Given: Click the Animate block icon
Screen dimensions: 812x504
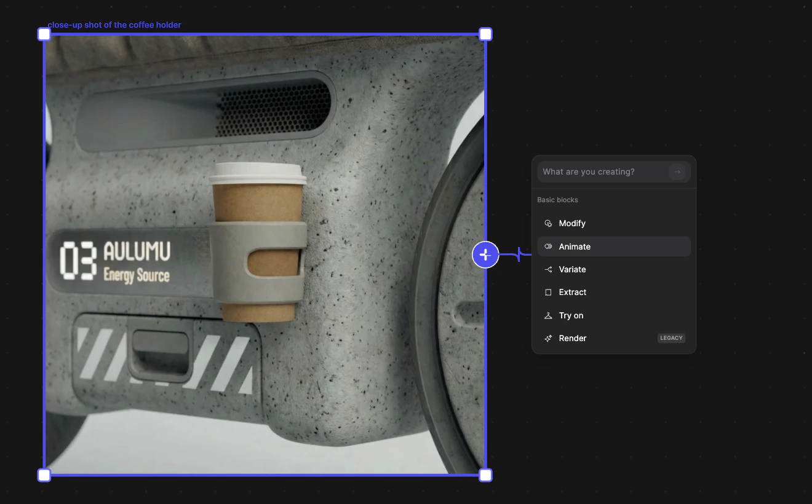Looking at the screenshot, I should pos(548,246).
